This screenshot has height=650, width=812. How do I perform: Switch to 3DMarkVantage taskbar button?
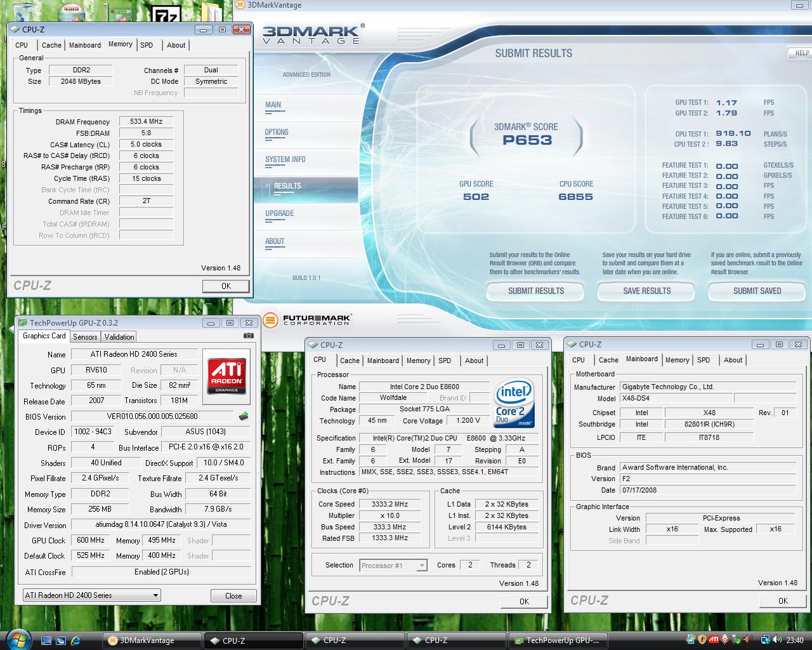click(x=152, y=640)
